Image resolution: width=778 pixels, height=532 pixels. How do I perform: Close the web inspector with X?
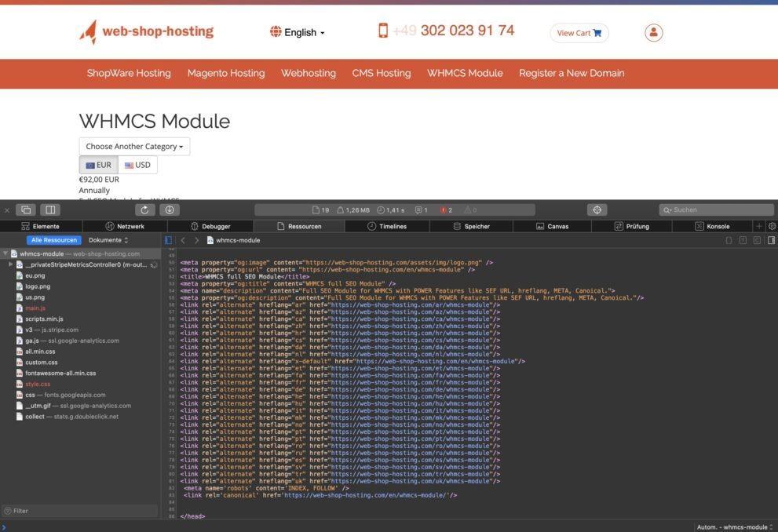pyautogui.click(x=7, y=210)
